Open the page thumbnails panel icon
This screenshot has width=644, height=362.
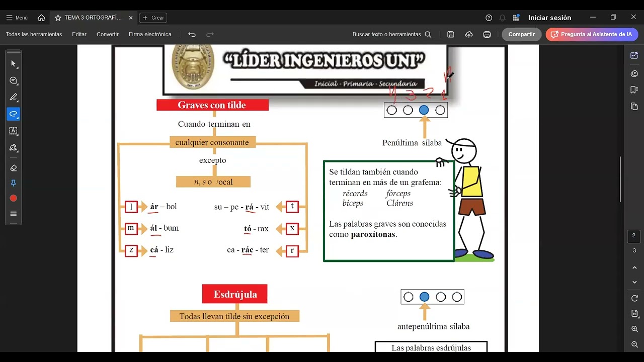click(634, 107)
